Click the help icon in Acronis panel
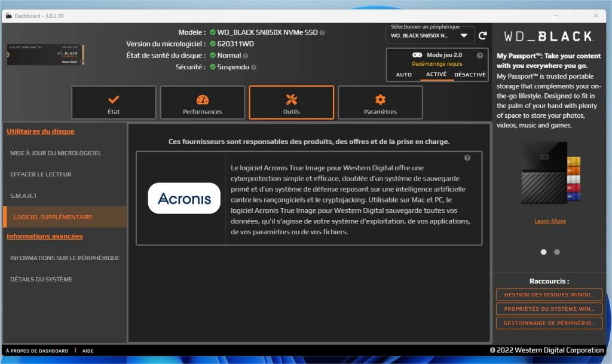Viewport: 612px width, 364px height. [x=467, y=158]
